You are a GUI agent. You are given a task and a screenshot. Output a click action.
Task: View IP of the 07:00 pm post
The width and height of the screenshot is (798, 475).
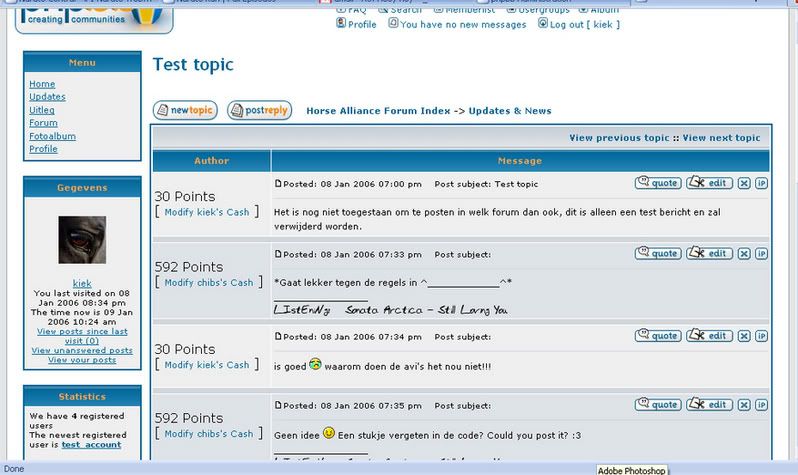coord(761,183)
